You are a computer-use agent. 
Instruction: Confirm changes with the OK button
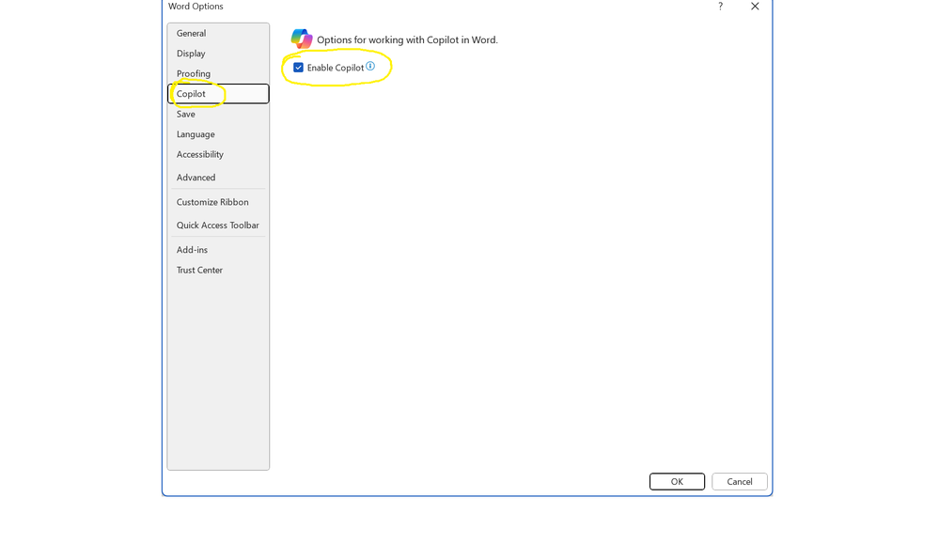click(677, 481)
